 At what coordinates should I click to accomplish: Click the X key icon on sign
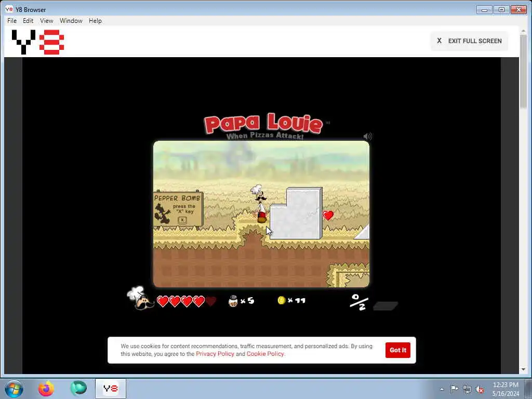(182, 220)
